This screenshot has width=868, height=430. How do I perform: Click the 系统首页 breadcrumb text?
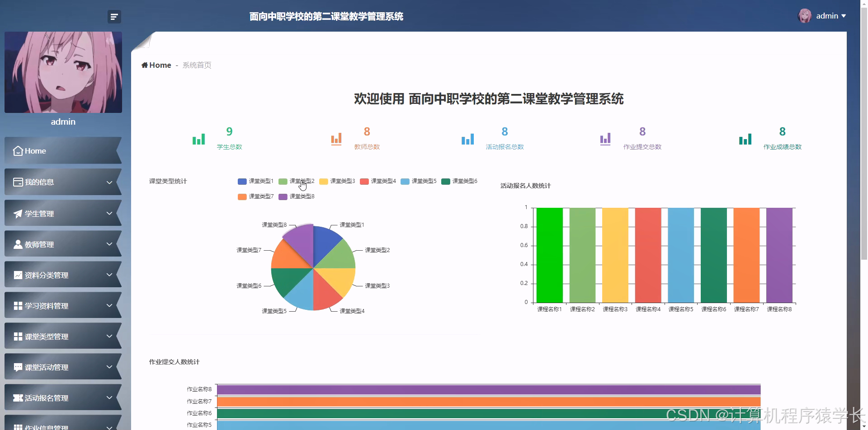point(197,65)
